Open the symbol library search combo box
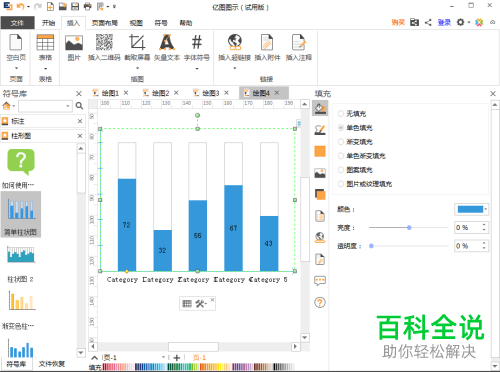 click(x=45, y=106)
